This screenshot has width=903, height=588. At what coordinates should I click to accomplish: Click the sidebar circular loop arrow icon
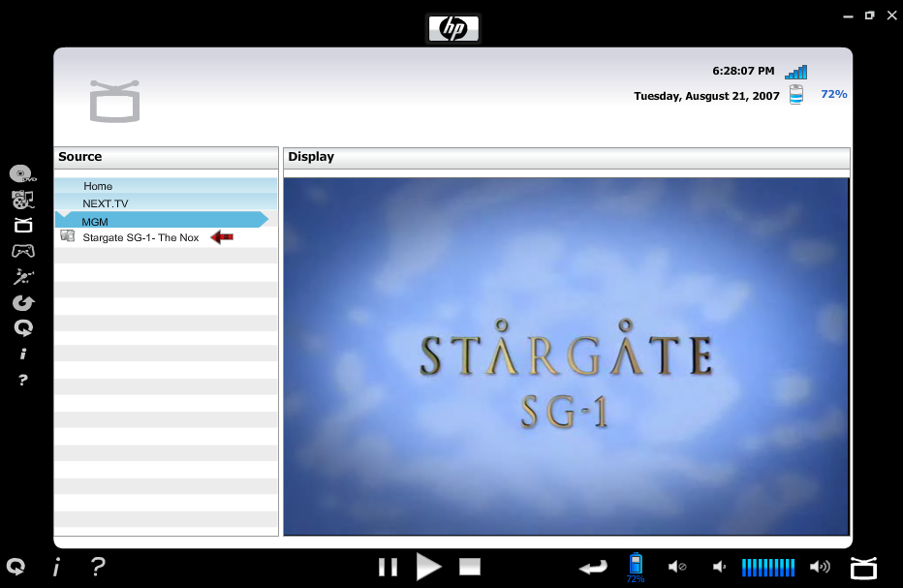(23, 328)
